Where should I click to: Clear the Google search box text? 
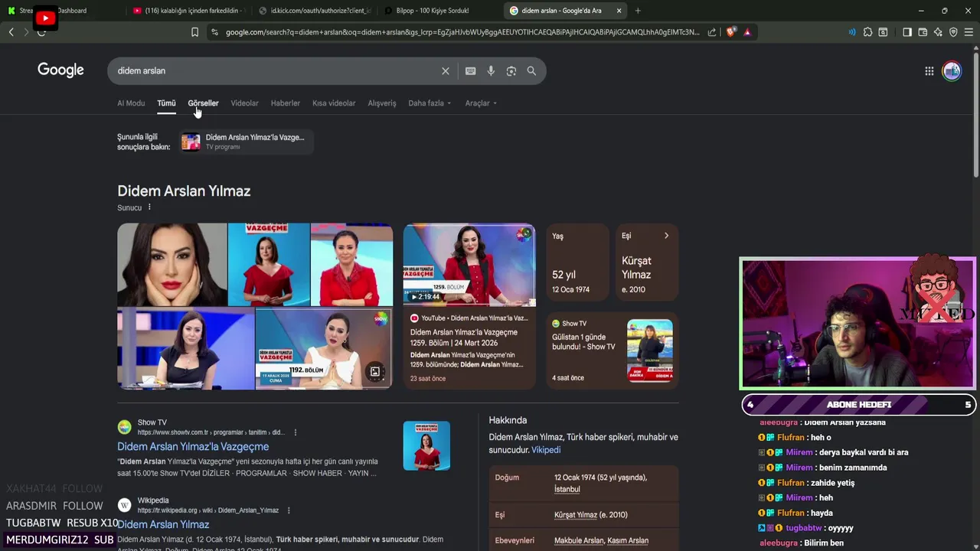pyautogui.click(x=445, y=71)
